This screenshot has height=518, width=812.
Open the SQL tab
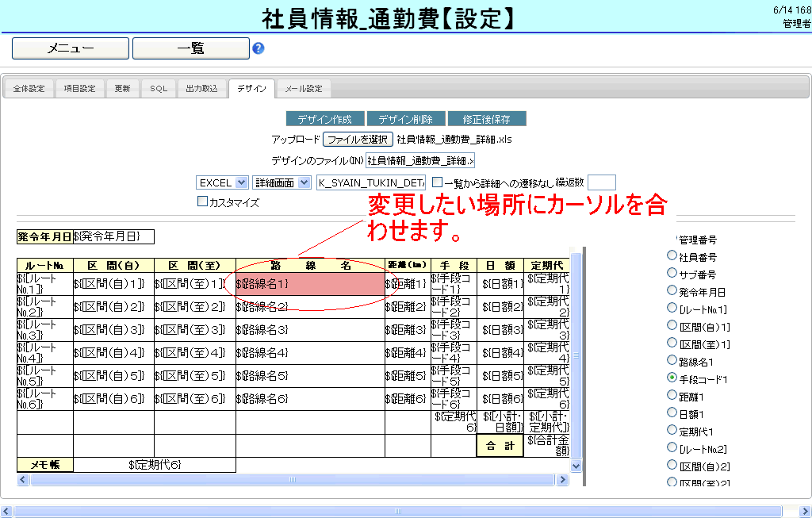159,89
